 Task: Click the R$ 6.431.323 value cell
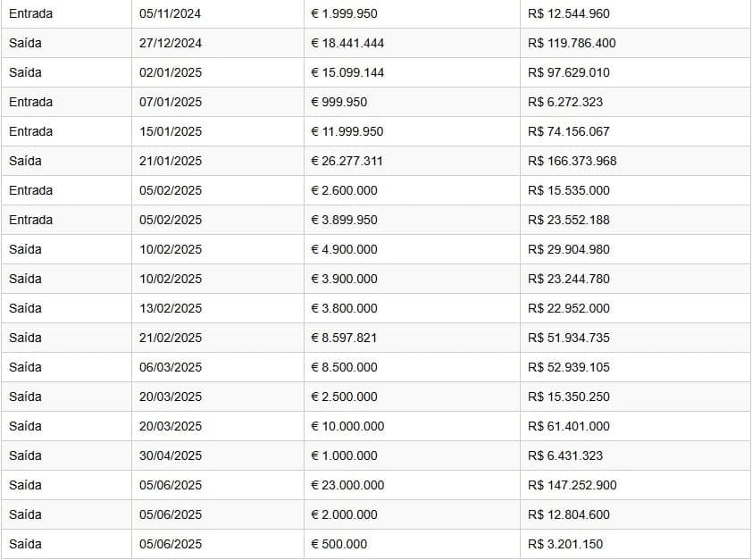click(x=564, y=456)
